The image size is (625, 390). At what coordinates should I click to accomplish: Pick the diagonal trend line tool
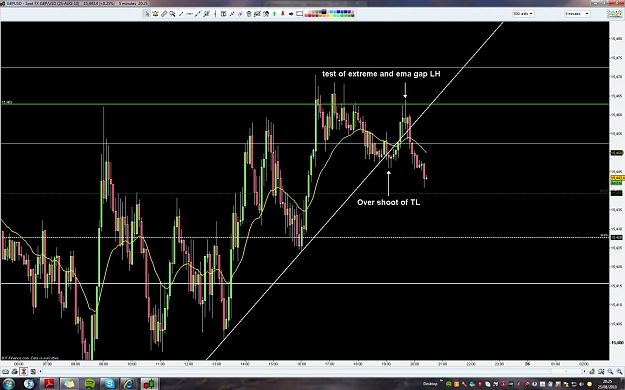pyautogui.click(x=198, y=14)
